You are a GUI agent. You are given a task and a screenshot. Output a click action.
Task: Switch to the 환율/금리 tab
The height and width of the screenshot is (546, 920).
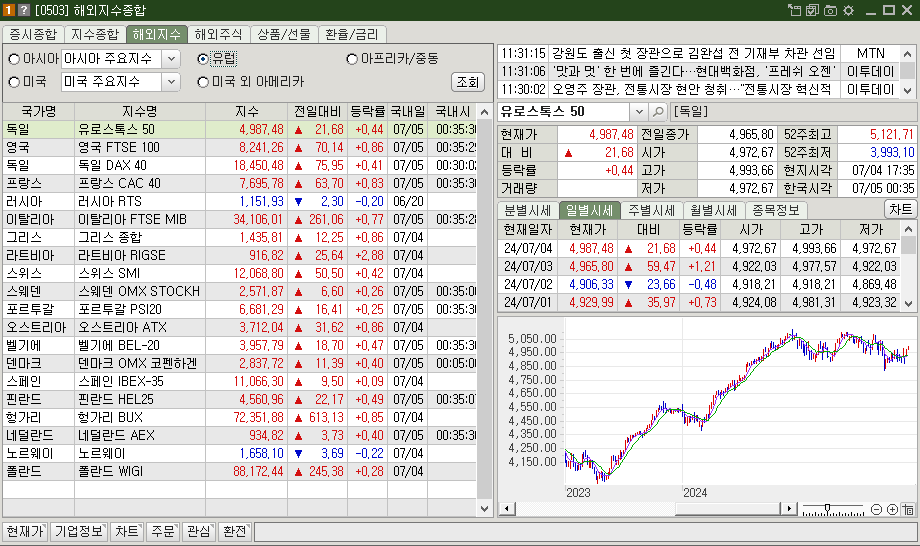tap(351, 35)
